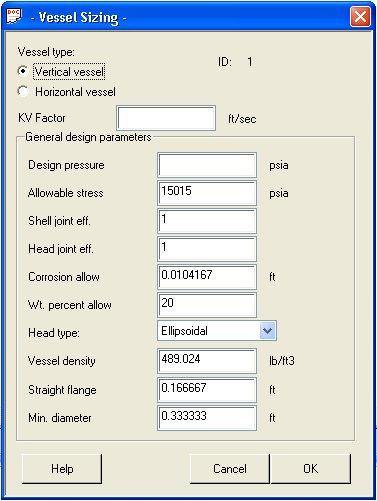This screenshot has width=377, height=501.
Task: Click the Ellipsoidal head type combo box
Action: tap(217, 331)
